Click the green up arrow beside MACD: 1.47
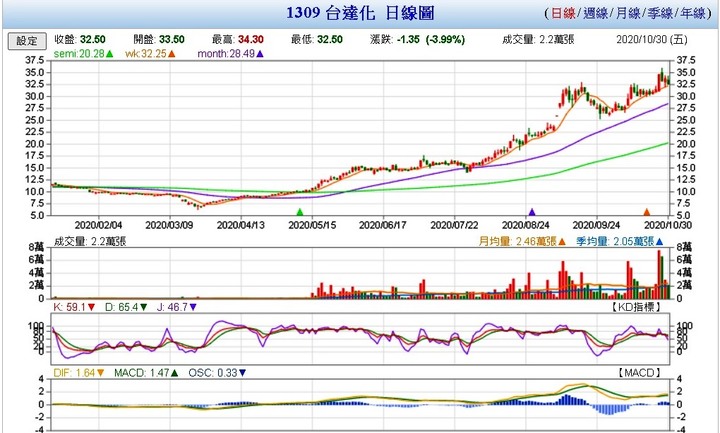The image size is (720, 433). click(174, 373)
